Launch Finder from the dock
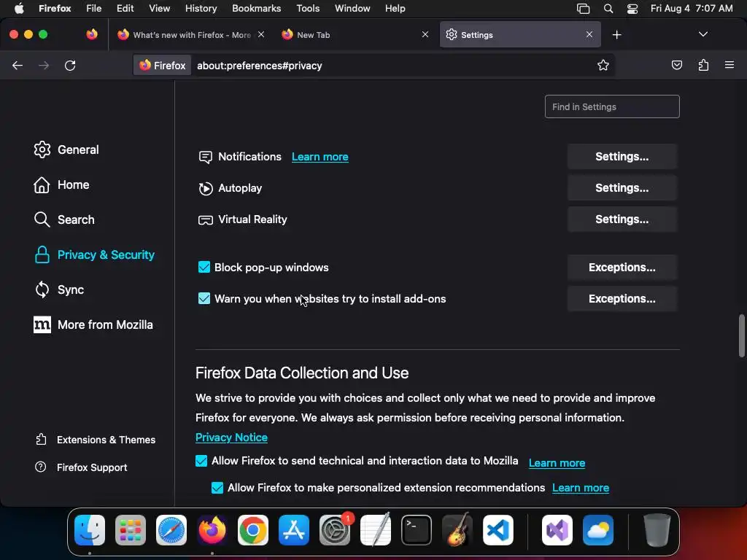This screenshot has width=747, height=560. [x=90, y=530]
